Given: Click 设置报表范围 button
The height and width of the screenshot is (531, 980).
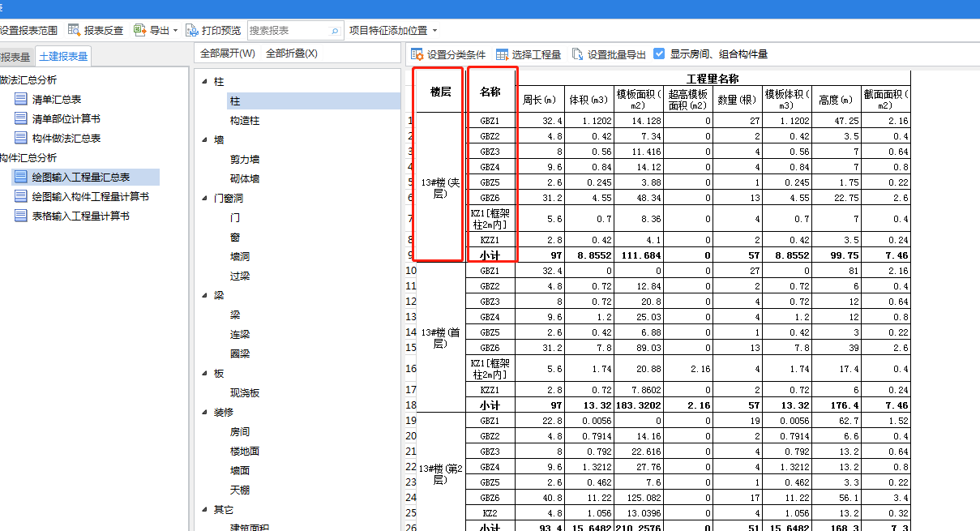Looking at the screenshot, I should (x=28, y=30).
